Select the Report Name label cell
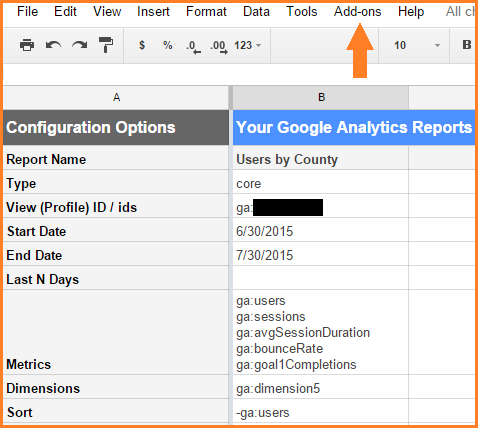This screenshot has width=478, height=428. tap(116, 158)
